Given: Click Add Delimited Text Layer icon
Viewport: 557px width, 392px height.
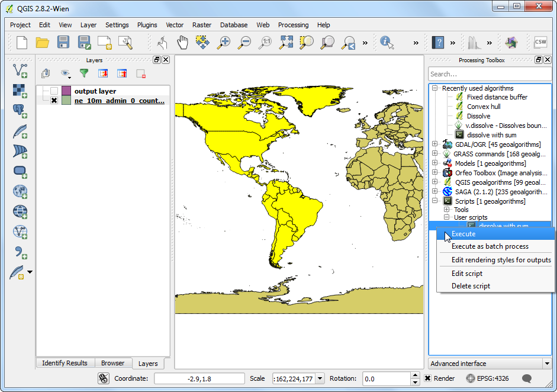Looking at the screenshot, I should click(x=20, y=252).
